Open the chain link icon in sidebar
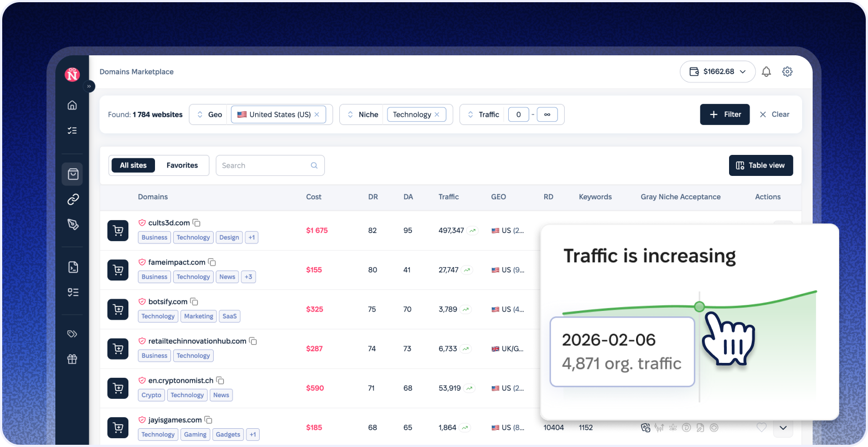Viewport: 868px width, 447px height. tap(73, 199)
